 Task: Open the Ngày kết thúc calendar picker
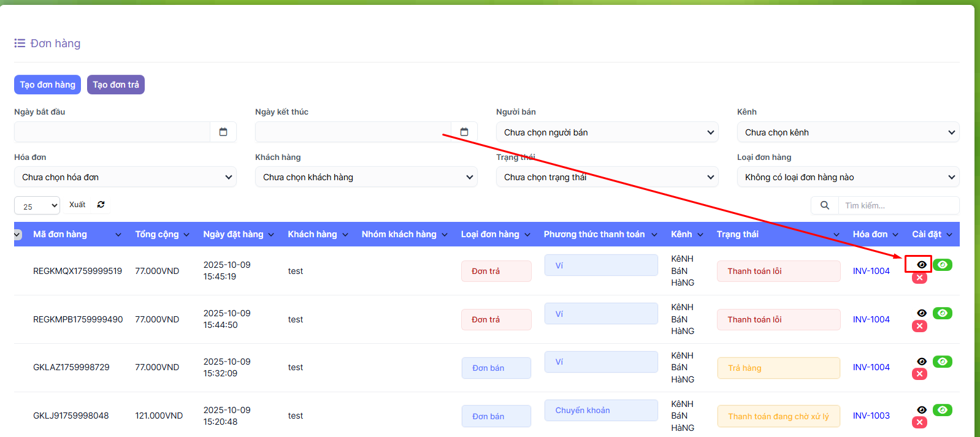pyautogui.click(x=464, y=132)
